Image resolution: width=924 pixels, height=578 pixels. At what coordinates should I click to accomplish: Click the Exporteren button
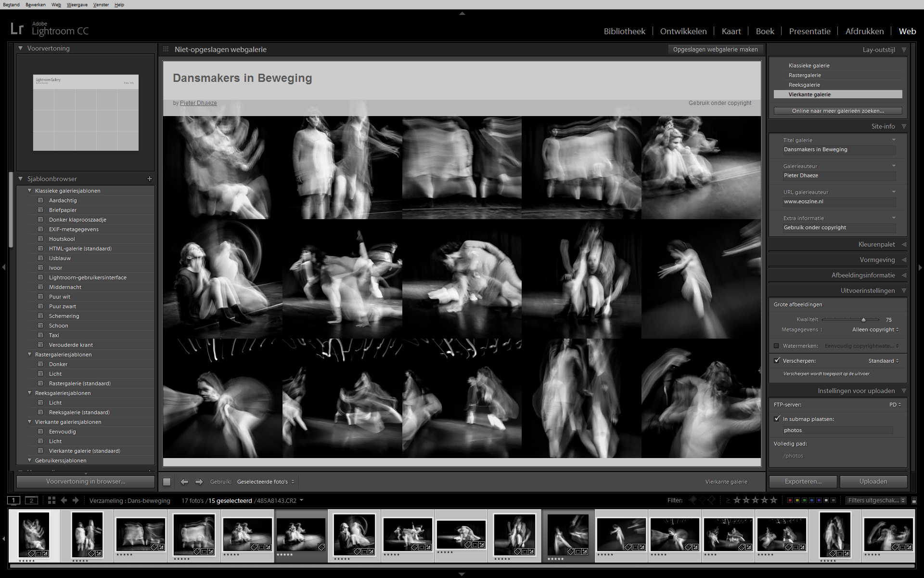[803, 482]
